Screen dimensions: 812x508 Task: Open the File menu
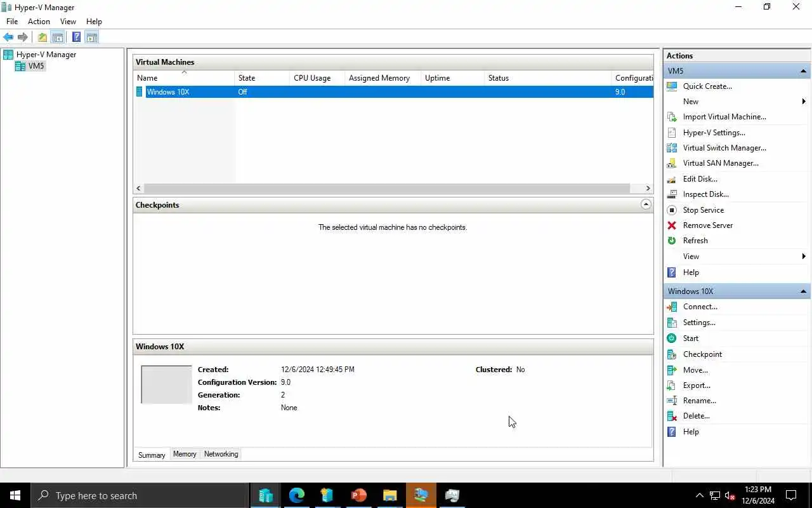12,22
